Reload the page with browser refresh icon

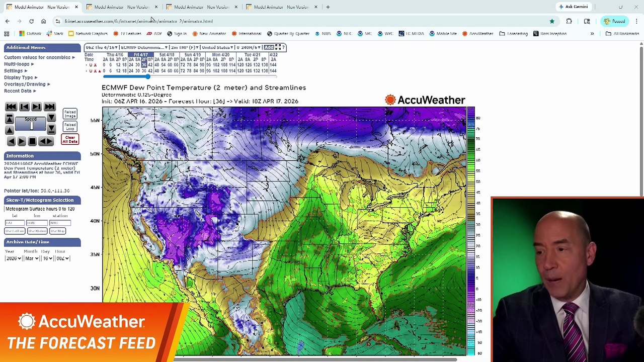[31, 21]
